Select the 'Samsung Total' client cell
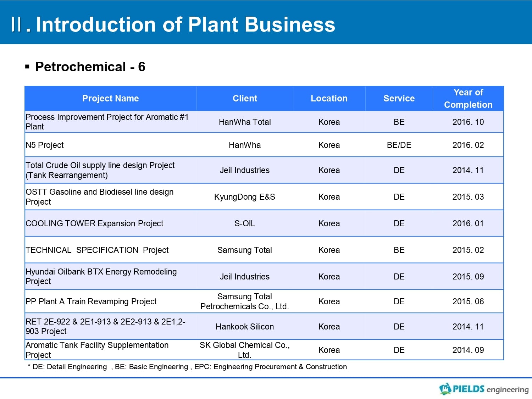Image resolution: width=532 pixels, height=399 pixels. [245, 250]
